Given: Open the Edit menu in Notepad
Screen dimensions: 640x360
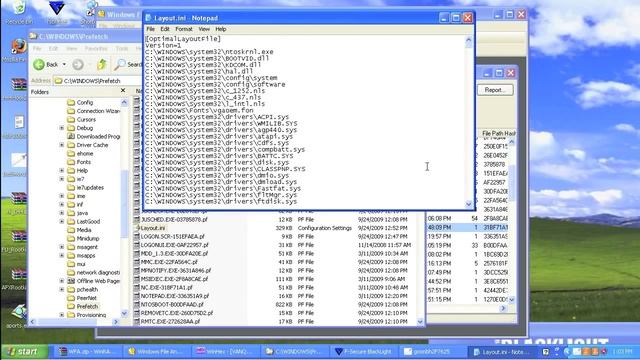Looking at the screenshot, I should click(164, 29).
